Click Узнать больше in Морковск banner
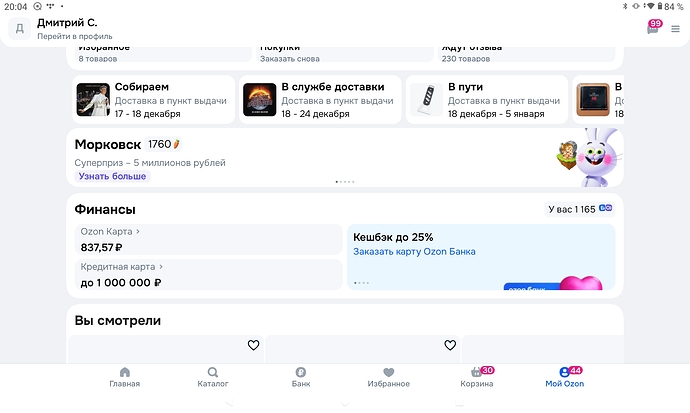This screenshot has width=690, height=413. coord(112,176)
